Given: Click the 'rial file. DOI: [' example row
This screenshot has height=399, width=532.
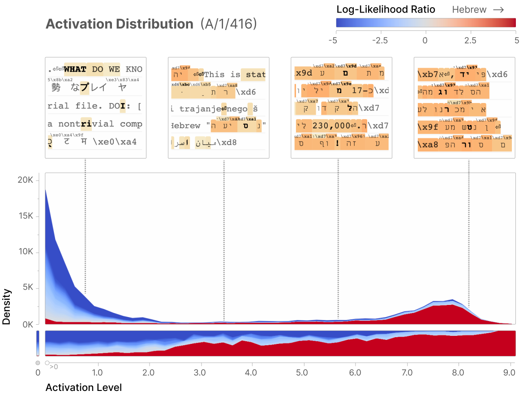Looking at the screenshot, I should pos(95,106).
